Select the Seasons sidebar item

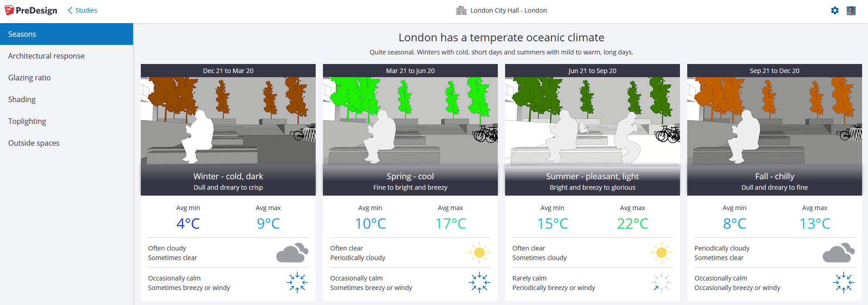tap(66, 34)
